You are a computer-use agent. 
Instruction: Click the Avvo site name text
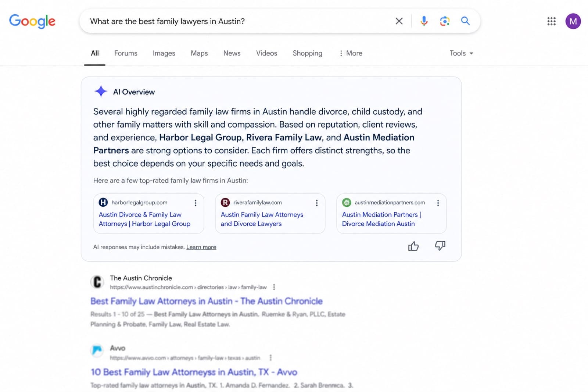click(118, 348)
